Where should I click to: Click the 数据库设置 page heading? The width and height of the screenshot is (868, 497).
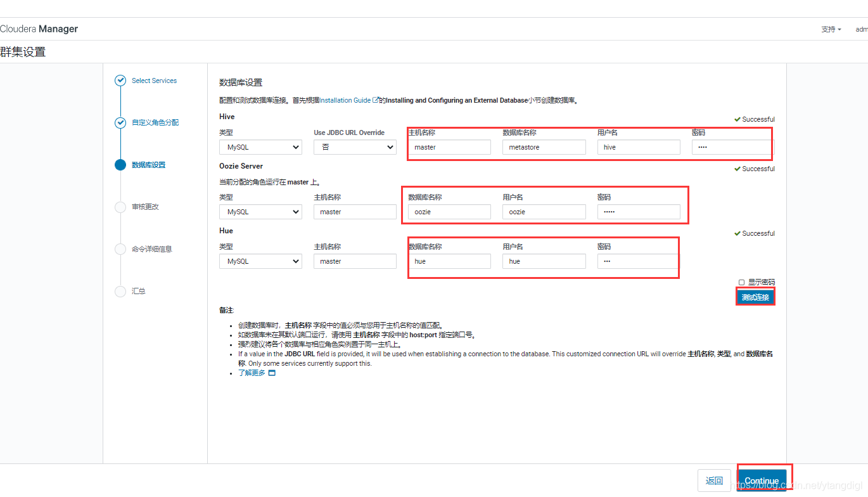point(241,82)
